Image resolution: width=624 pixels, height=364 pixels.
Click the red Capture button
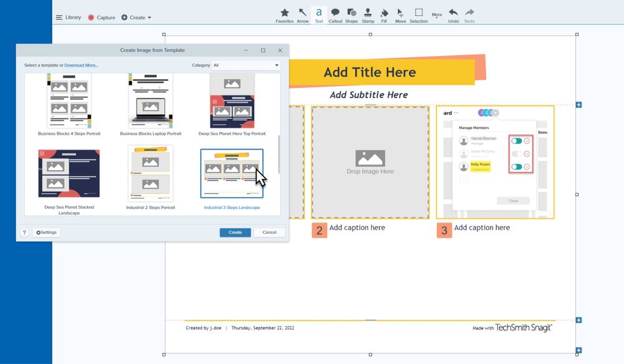[x=102, y=17]
